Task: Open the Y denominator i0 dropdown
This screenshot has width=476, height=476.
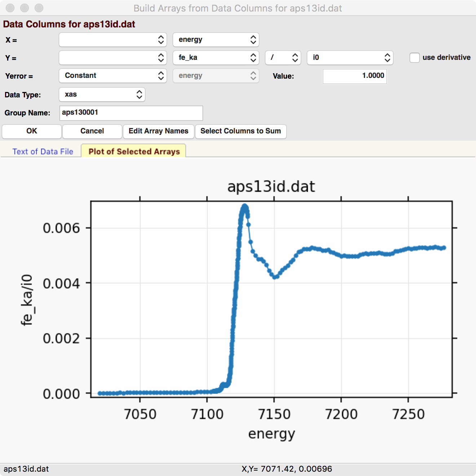Action: click(350, 58)
